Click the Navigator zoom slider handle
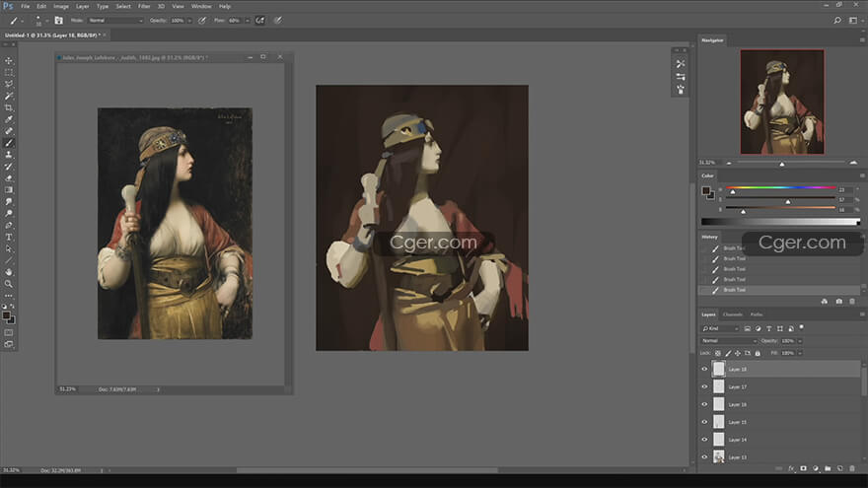The width and height of the screenshot is (868, 488). (x=781, y=164)
